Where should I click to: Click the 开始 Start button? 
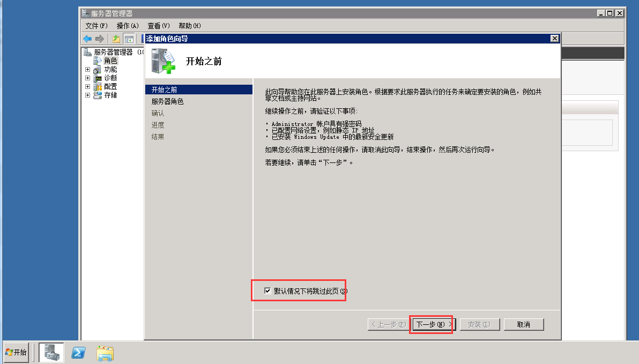[16, 352]
